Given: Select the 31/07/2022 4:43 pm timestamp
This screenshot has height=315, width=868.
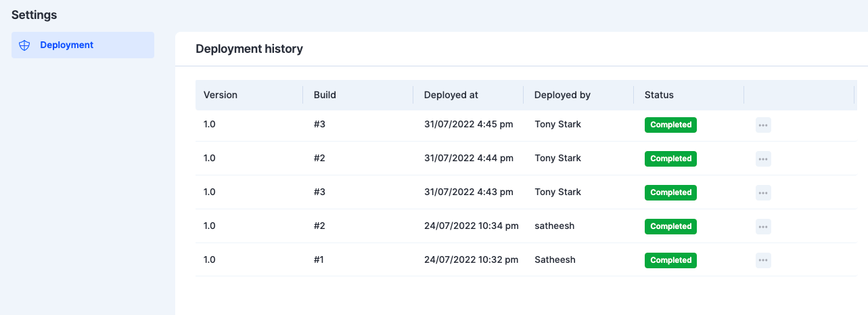Looking at the screenshot, I should point(468,192).
